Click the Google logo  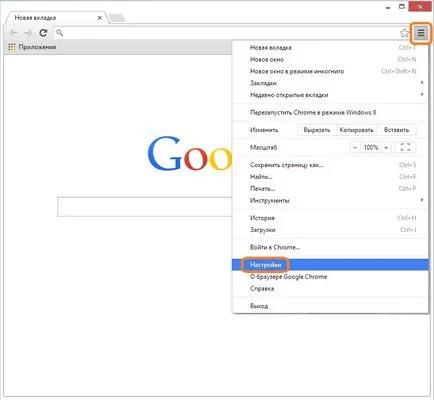coord(190,153)
